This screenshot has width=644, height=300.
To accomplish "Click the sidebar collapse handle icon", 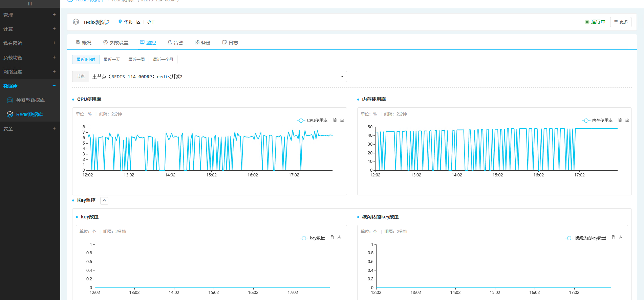I will (x=30, y=4).
